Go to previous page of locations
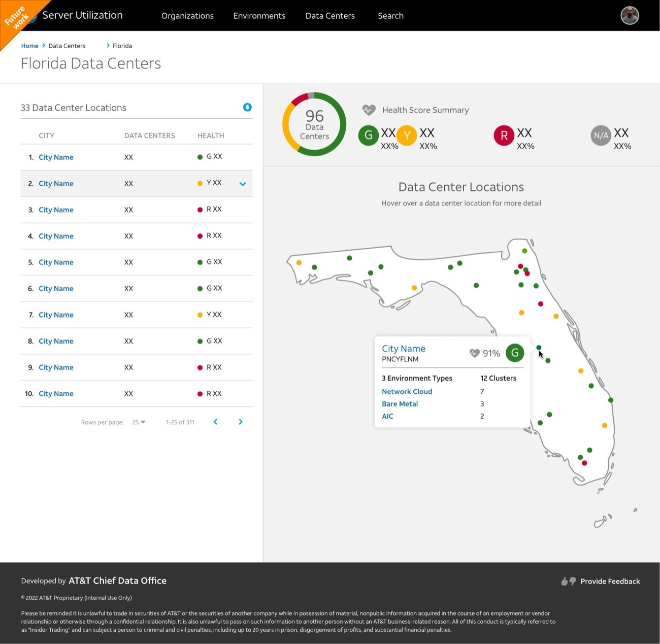 [215, 422]
